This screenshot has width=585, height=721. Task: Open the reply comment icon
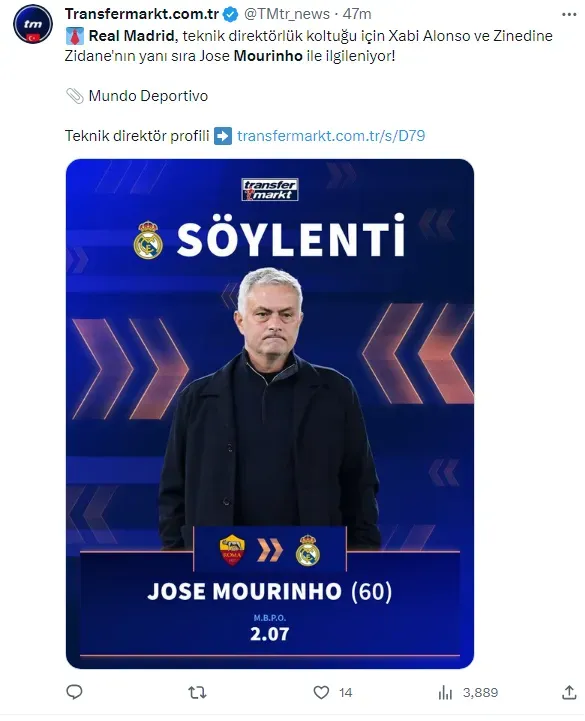pos(74,692)
